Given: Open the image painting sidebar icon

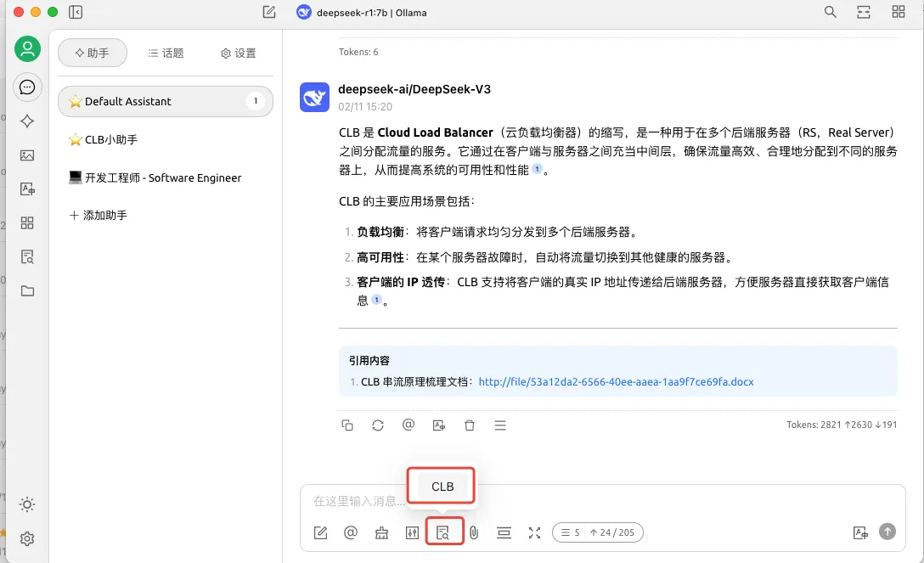Looking at the screenshot, I should [27, 155].
